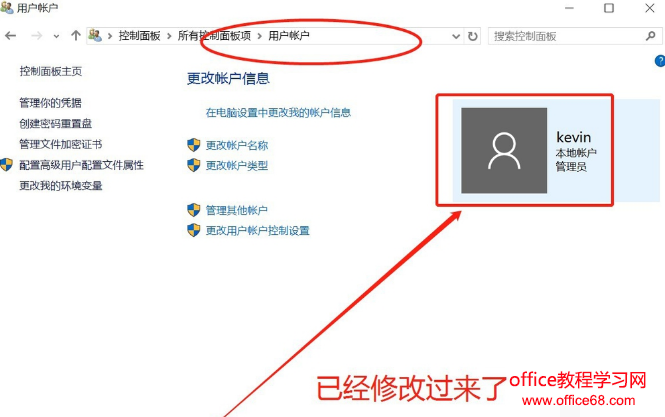The image size is (665, 417).
Task: Select 用户帐户 in the breadcrumb path
Action: (289, 36)
